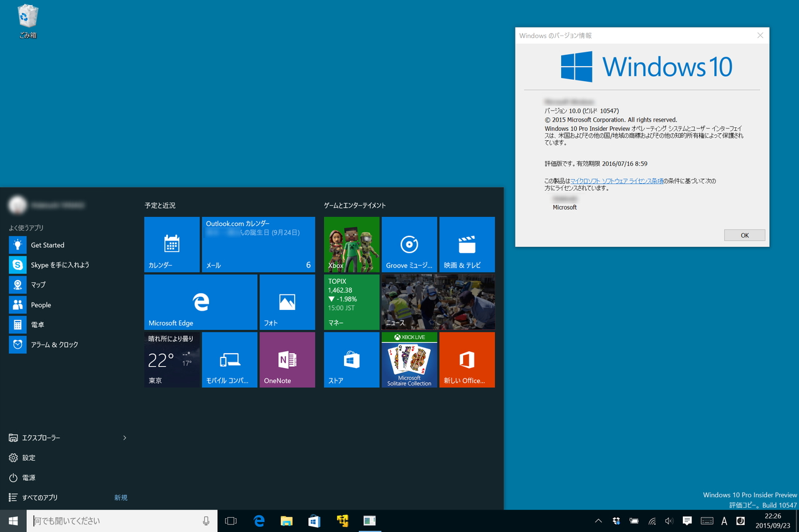Expand the エクスプローラー jump list chevron
This screenshot has height=532, width=799.
tap(124, 437)
